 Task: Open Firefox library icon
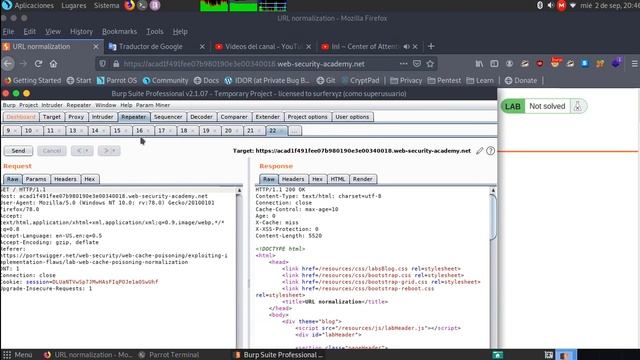coord(479,64)
